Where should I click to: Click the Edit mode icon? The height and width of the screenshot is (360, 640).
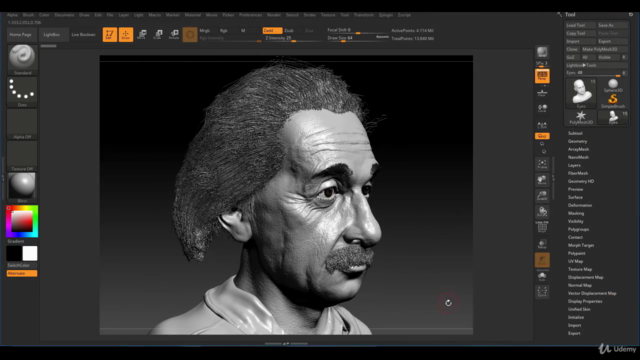(x=109, y=34)
